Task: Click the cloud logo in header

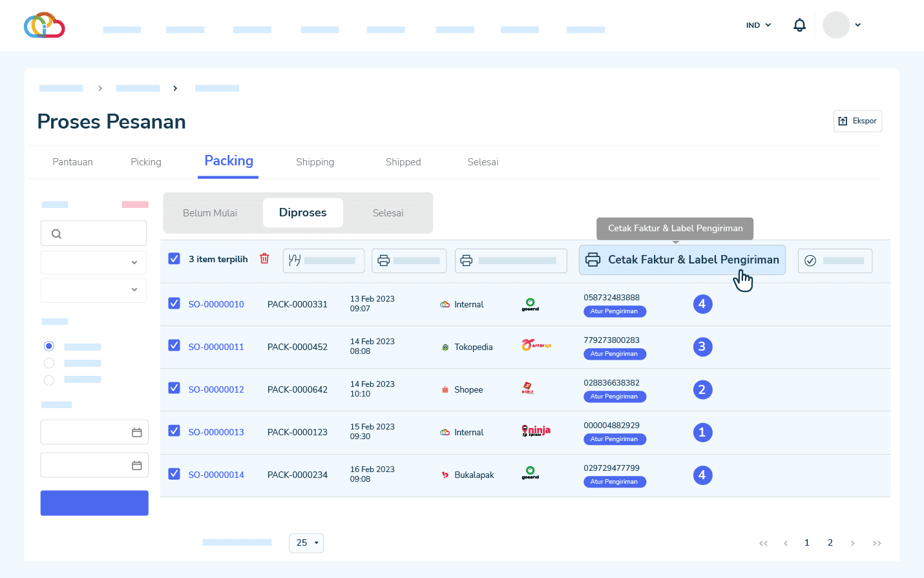Action: coord(44,25)
